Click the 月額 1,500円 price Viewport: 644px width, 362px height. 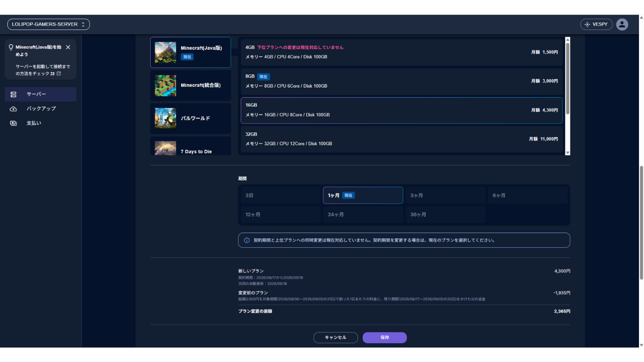point(544,52)
